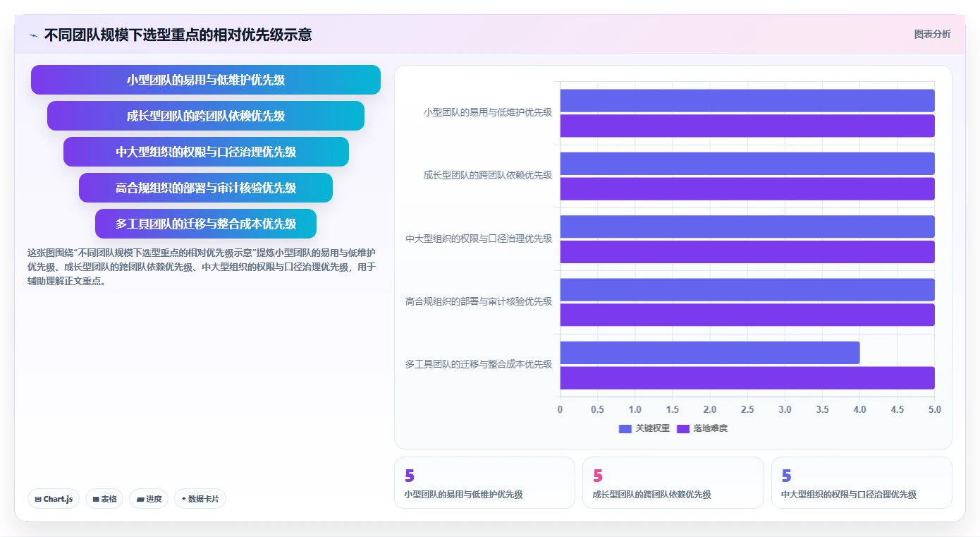Open data card 小型团队的易用与低维护优先级
Screen dimensions: 980x537
(x=484, y=483)
